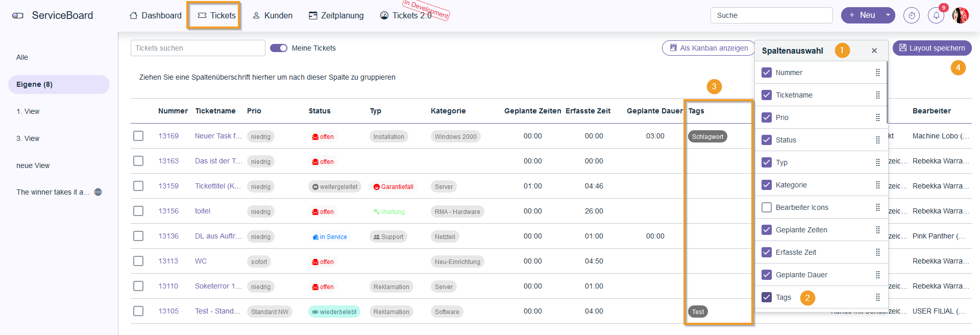Go to the Zeitplanung menu

pos(336,15)
